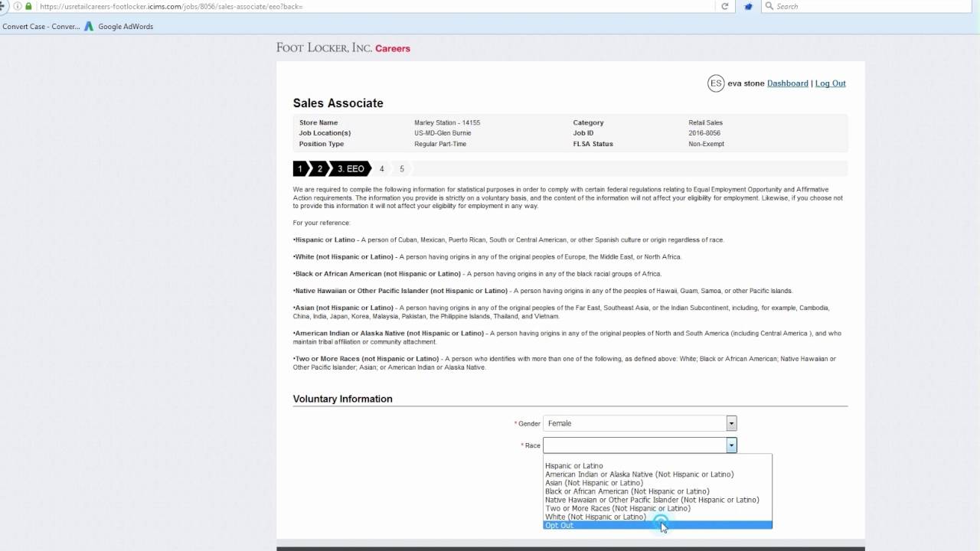The height and width of the screenshot is (551, 980).
Task: Click the Position Type label
Action: click(322, 144)
